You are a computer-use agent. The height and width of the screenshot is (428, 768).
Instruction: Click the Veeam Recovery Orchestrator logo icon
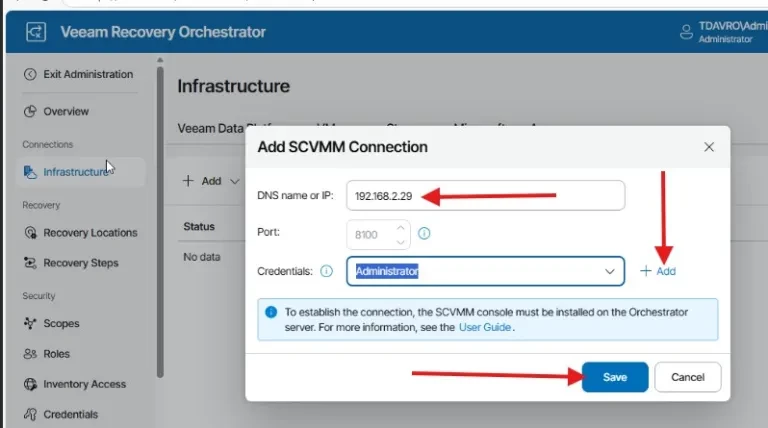click(35, 32)
